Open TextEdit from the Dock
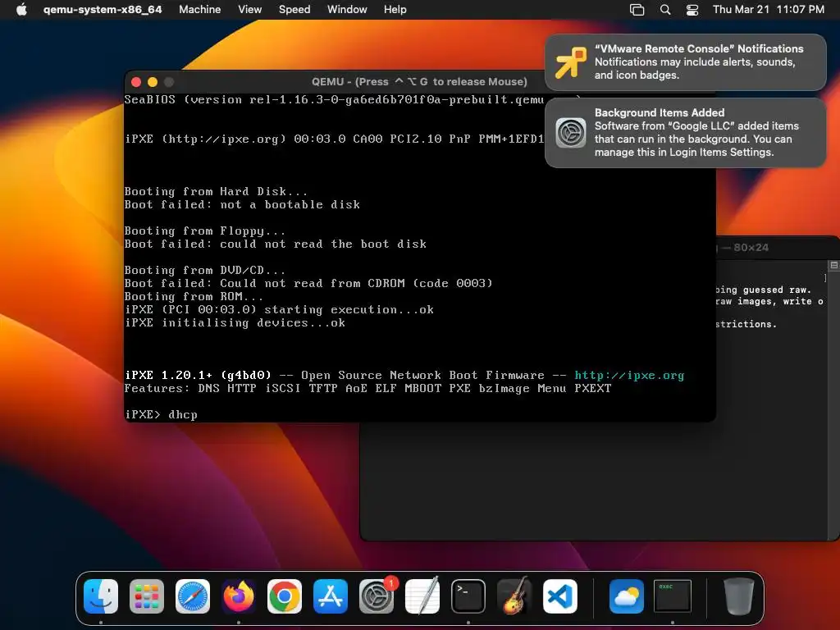Image resolution: width=840 pixels, height=630 pixels. [422, 596]
